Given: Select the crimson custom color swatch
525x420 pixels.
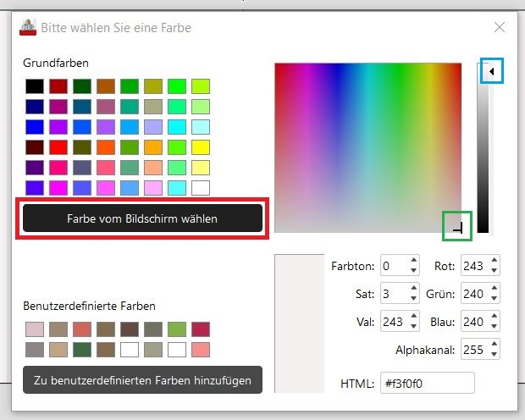Looking at the screenshot, I should point(201,329).
